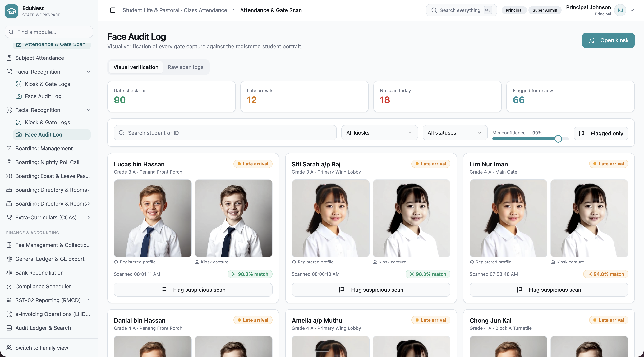This screenshot has width=644, height=357.
Task: Go to Student Life & Pastoral breadcrumb
Action: pyautogui.click(x=175, y=10)
